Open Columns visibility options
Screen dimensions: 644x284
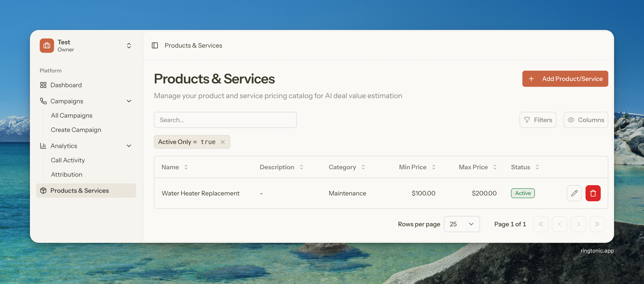586,120
